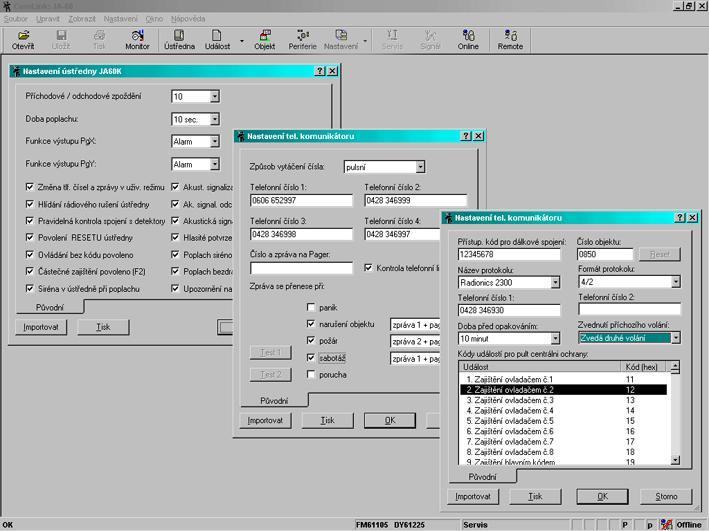Open Funkce výstupu PgY dropdown

coord(215,164)
